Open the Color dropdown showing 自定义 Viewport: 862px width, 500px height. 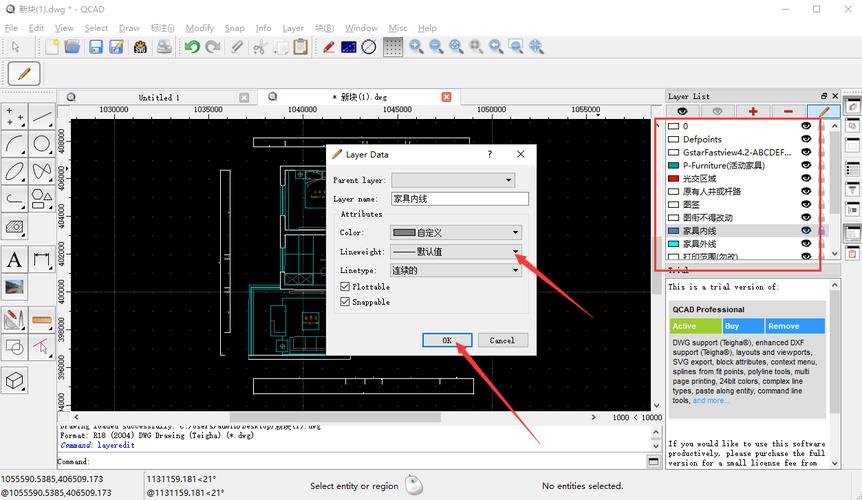pyautogui.click(x=456, y=232)
